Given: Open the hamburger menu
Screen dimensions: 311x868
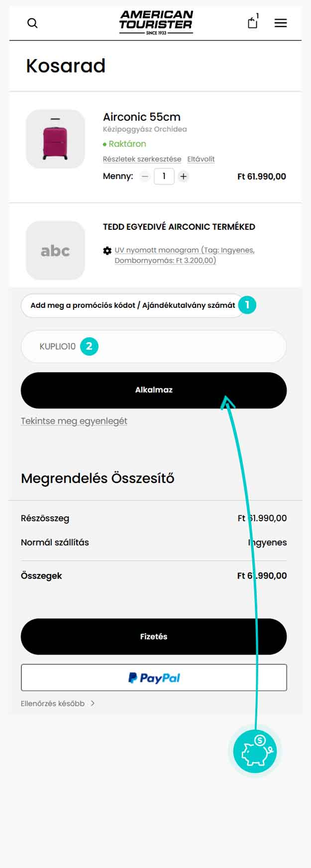Looking at the screenshot, I should (x=281, y=23).
